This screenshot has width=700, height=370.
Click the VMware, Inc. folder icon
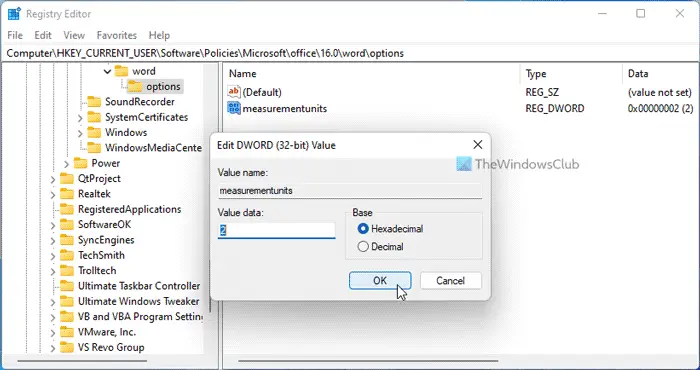[67, 332]
